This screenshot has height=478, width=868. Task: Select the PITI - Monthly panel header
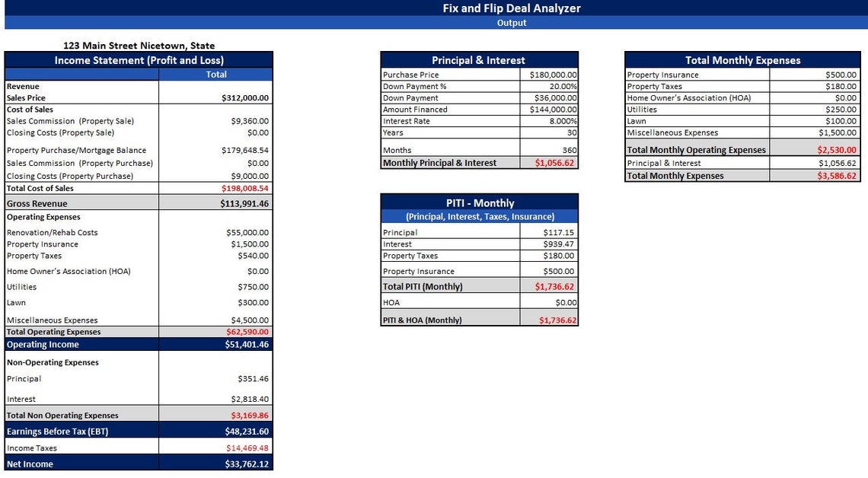480,202
